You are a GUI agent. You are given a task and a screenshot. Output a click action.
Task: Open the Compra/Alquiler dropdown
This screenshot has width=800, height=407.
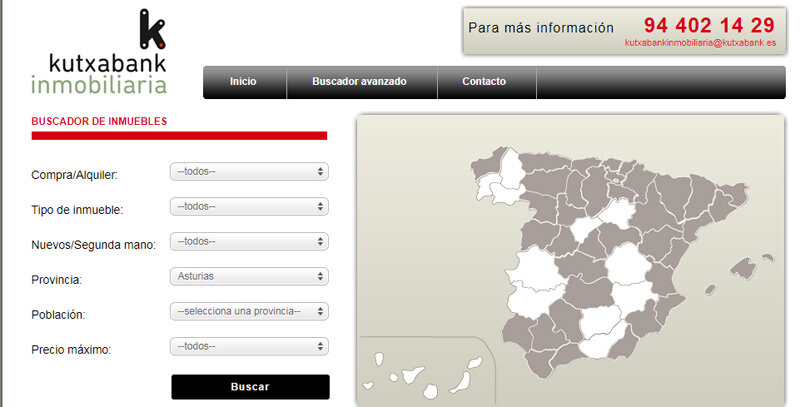click(x=249, y=172)
